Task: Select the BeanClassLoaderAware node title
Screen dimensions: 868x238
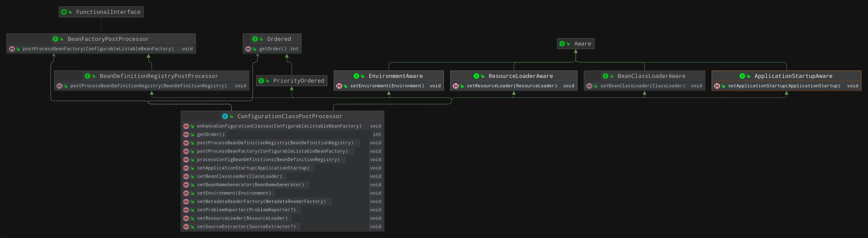Action: 651,76
